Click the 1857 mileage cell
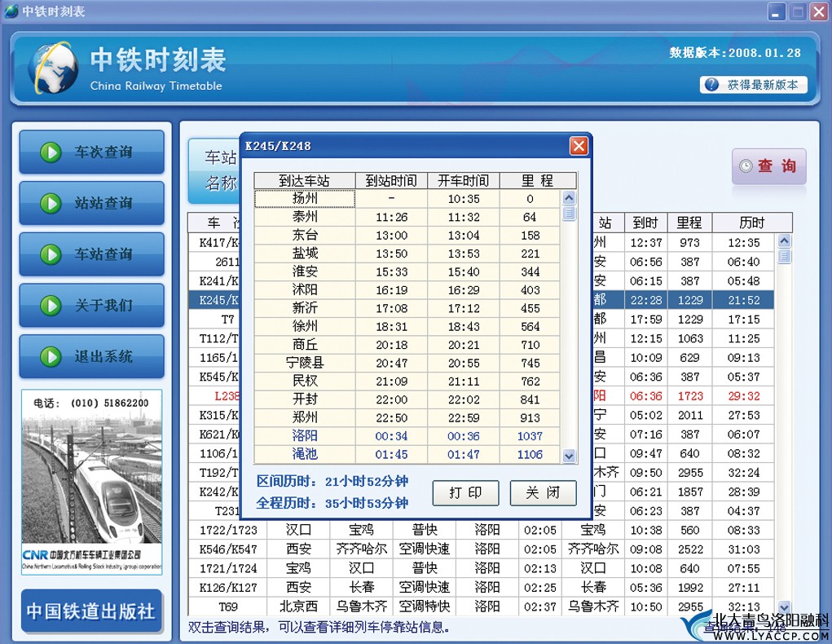The image size is (832, 644). [x=689, y=492]
